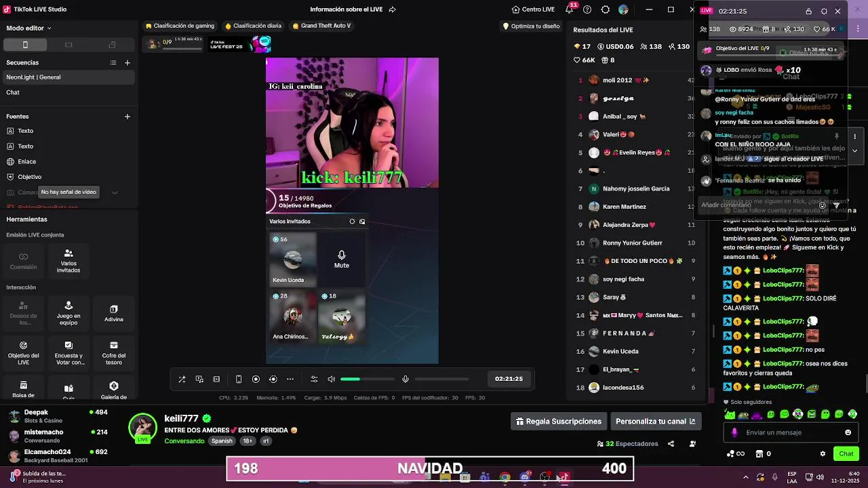Screen dimensions: 868x488
Task: Click Optimiza tu diseño button
Action: tap(531, 26)
